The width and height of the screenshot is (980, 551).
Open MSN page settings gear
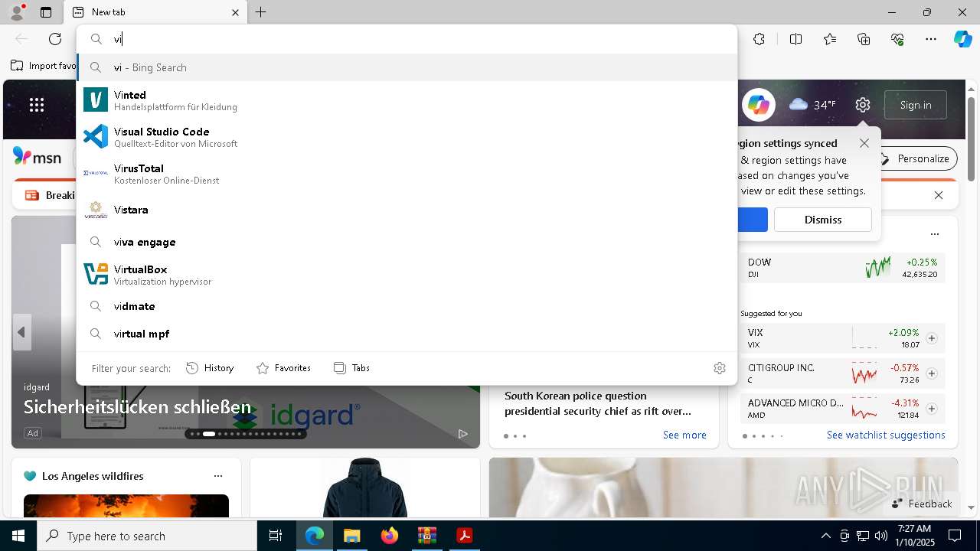click(x=863, y=105)
